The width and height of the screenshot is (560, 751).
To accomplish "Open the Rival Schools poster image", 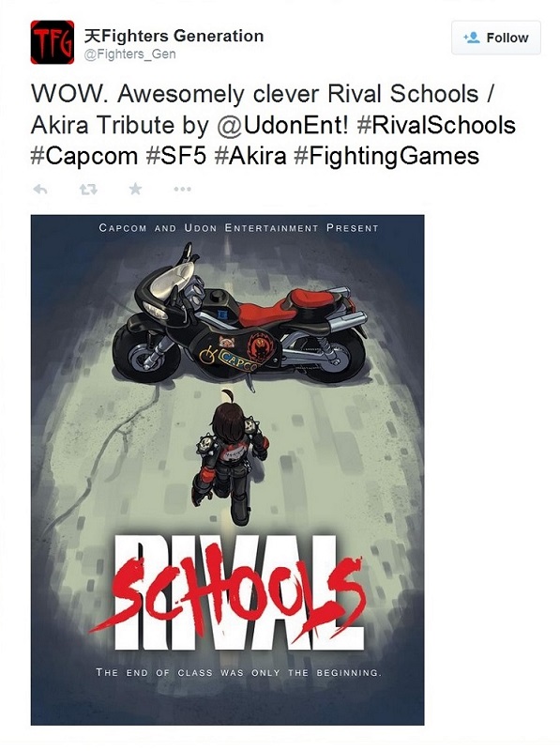I will [x=227, y=470].
